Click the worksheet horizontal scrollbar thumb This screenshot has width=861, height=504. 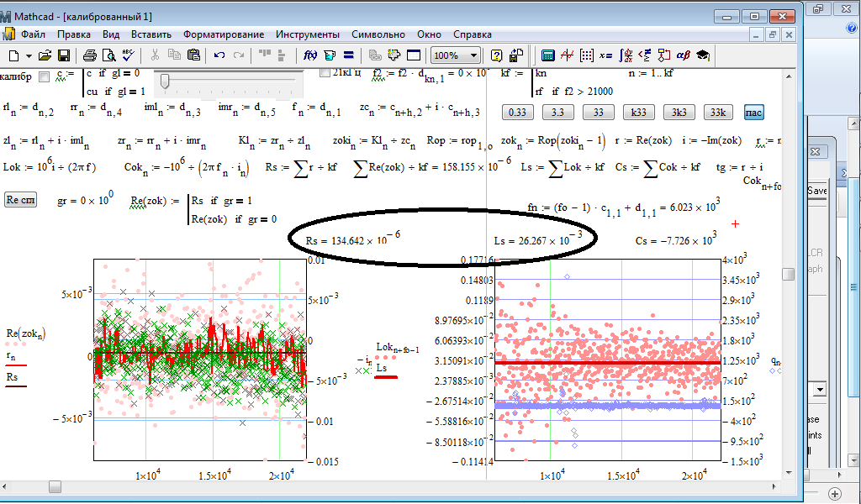click(x=55, y=486)
